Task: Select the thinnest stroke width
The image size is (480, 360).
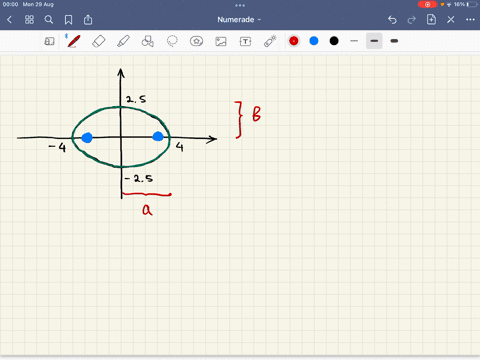Action: pos(354,41)
